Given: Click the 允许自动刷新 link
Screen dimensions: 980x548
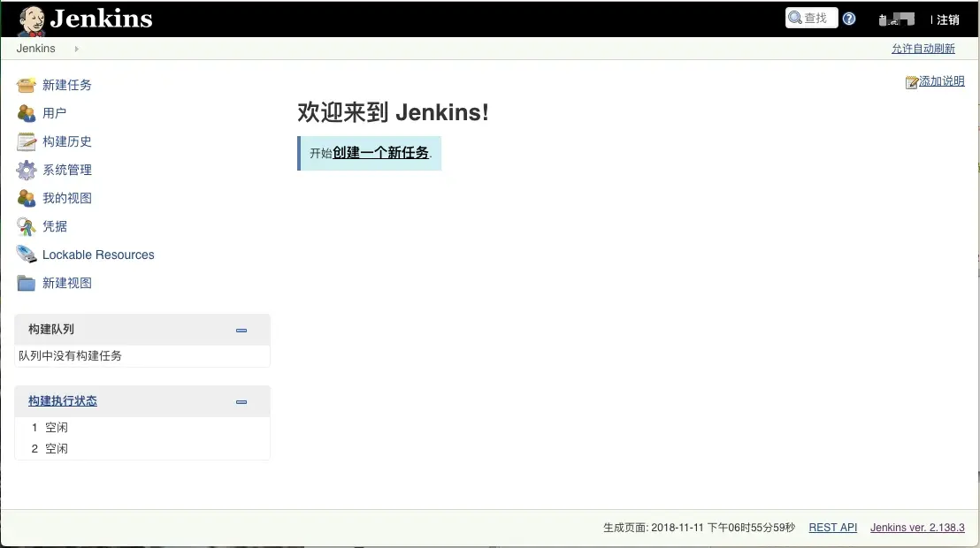Looking at the screenshot, I should (x=923, y=49).
